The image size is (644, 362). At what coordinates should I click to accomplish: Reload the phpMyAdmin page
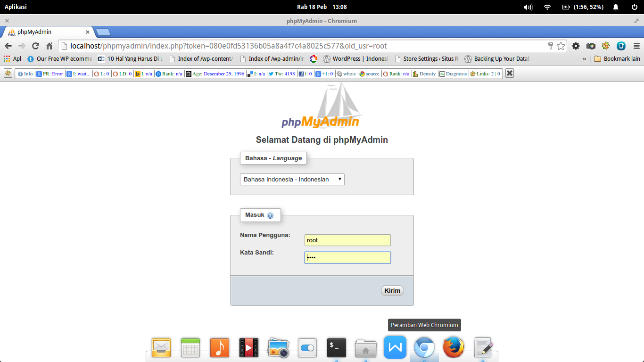(35, 46)
